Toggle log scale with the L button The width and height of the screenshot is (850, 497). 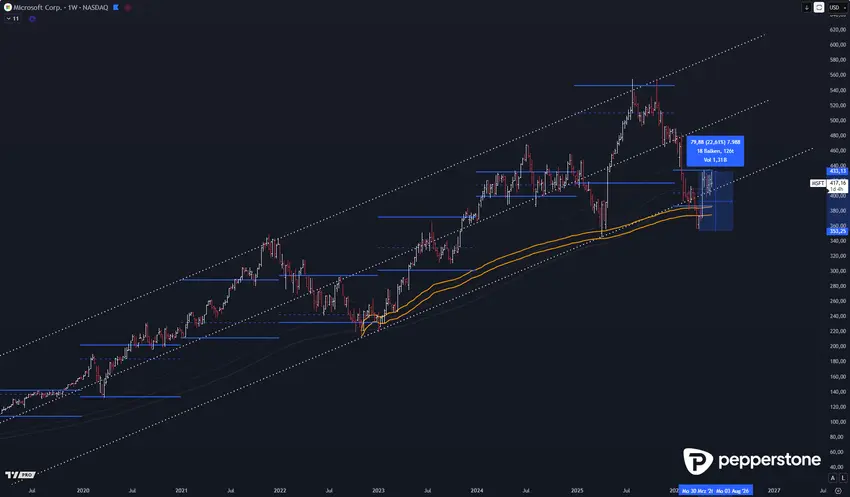(843, 478)
